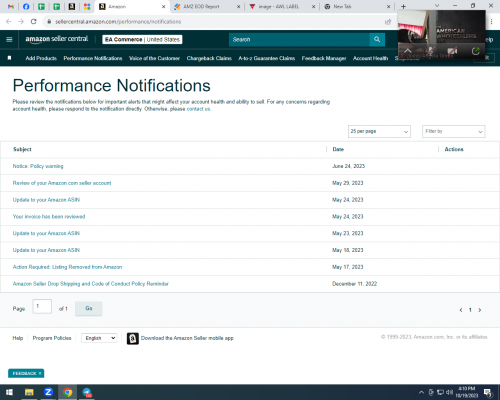Open Chrome tab search chevron
This screenshot has height=400, width=500.
[x=437, y=6]
